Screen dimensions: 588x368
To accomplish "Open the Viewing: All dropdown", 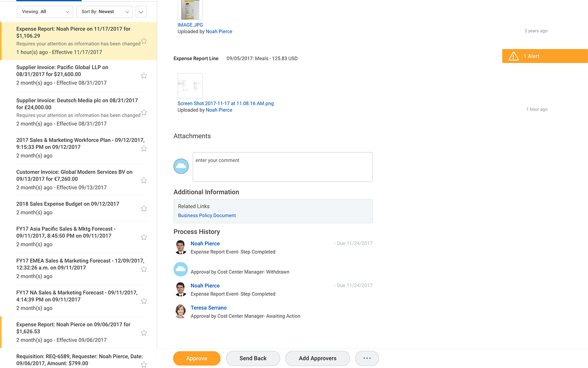I will (x=45, y=12).
